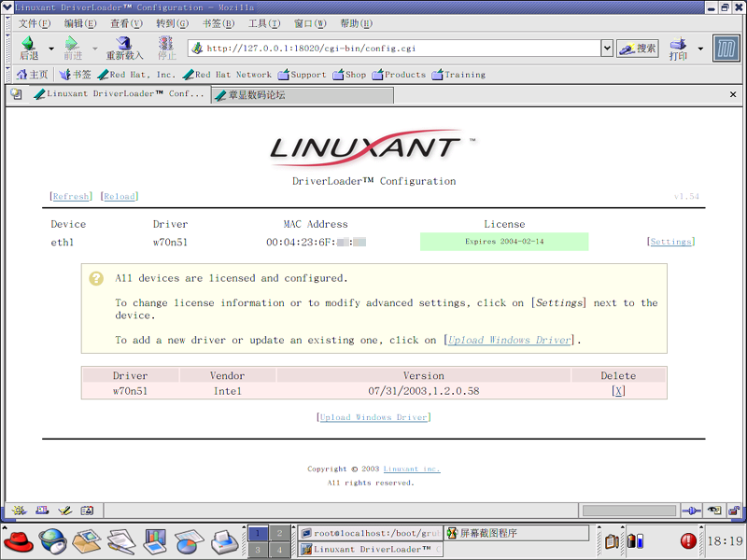The height and width of the screenshot is (560, 747).
Task: Click the online/offline plug status icon
Action: tap(691, 511)
